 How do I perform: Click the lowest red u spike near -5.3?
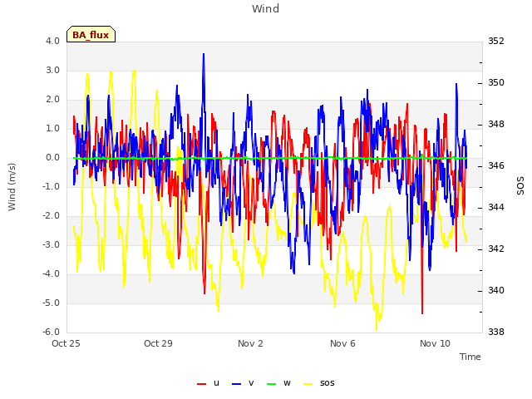(x=422, y=313)
